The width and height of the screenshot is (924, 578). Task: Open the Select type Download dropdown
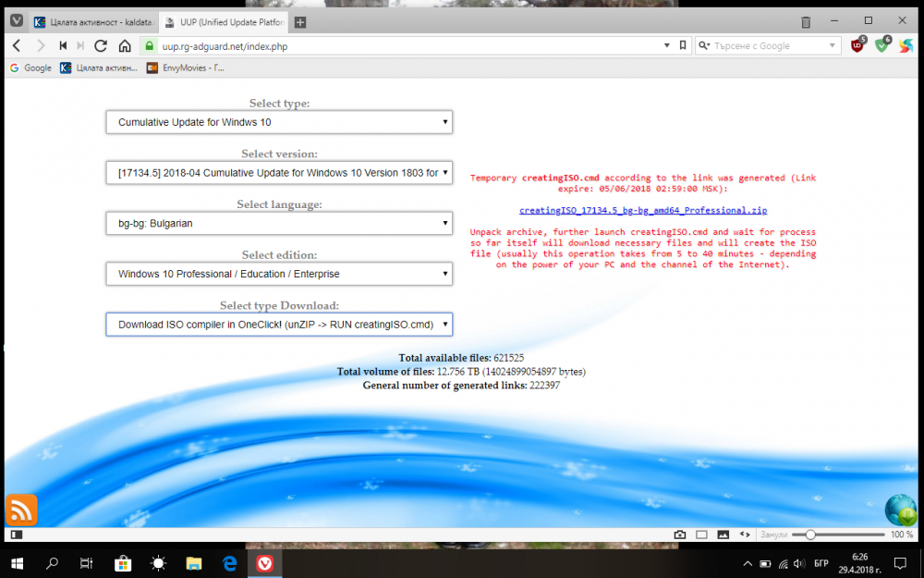coord(279,325)
